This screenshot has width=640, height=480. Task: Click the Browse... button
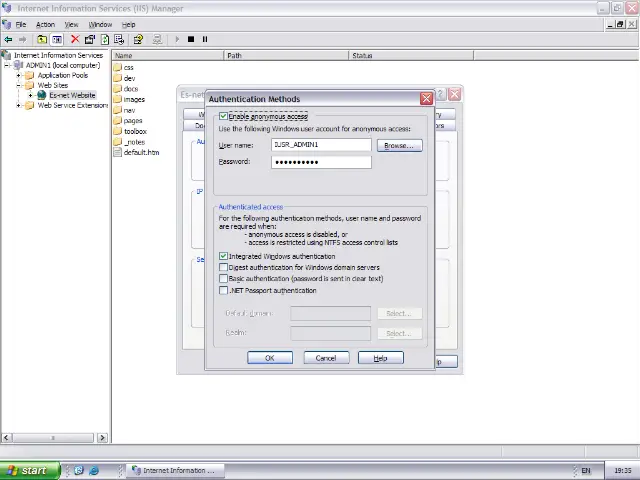(x=398, y=146)
